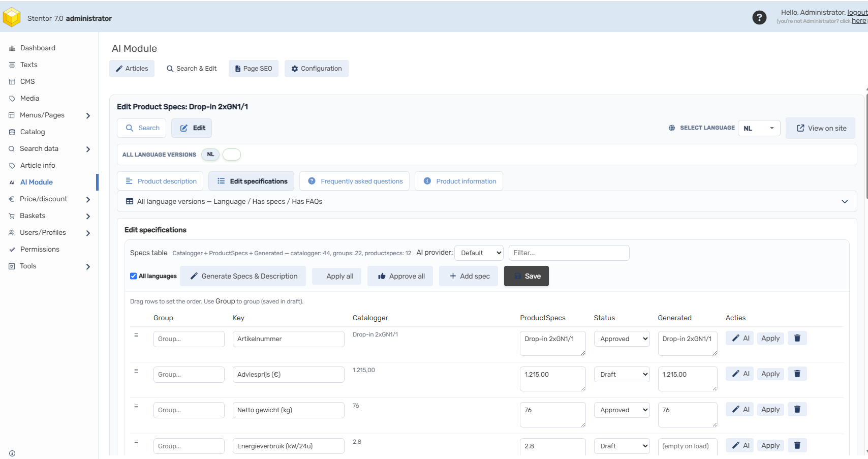The width and height of the screenshot is (868, 459).
Task: Click the table icon before All language versions
Action: coord(130,202)
